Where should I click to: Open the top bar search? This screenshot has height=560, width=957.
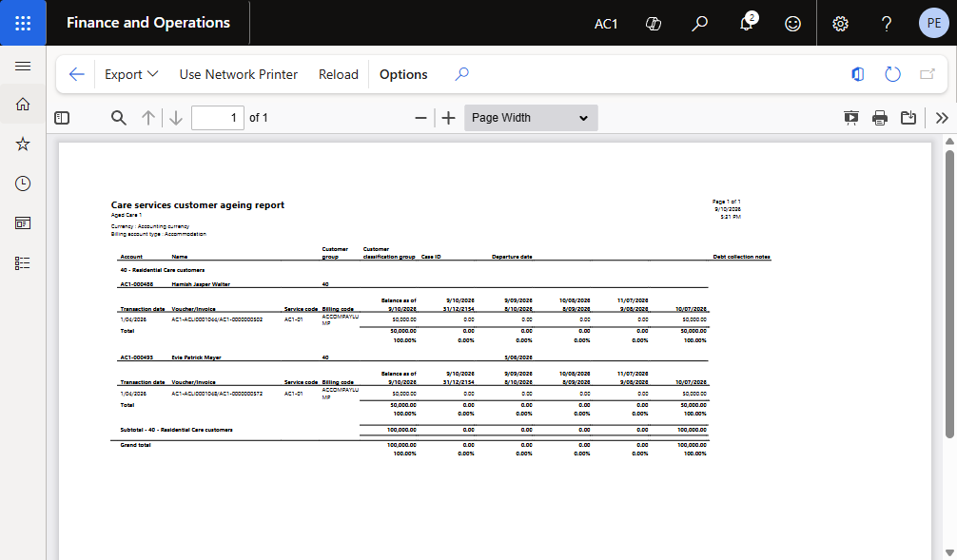699,23
